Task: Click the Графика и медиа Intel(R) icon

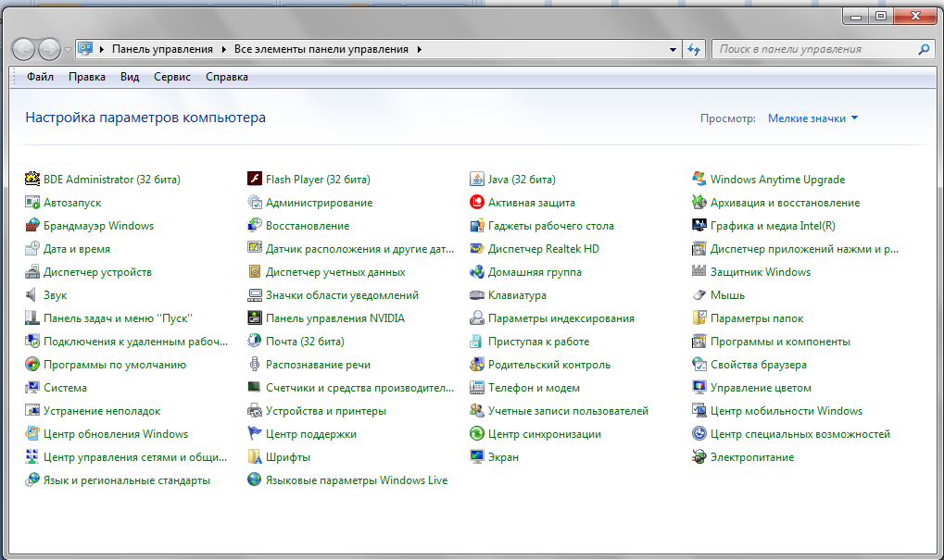Action: point(699,226)
